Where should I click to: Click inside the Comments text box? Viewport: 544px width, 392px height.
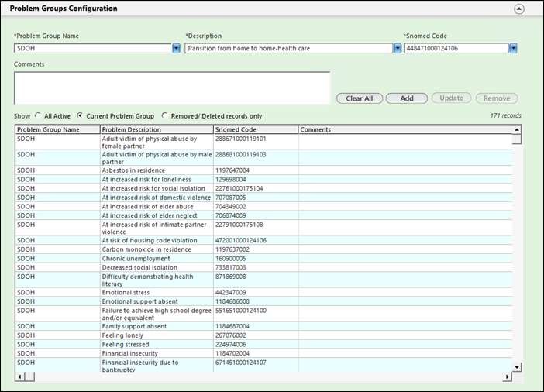[x=172, y=88]
